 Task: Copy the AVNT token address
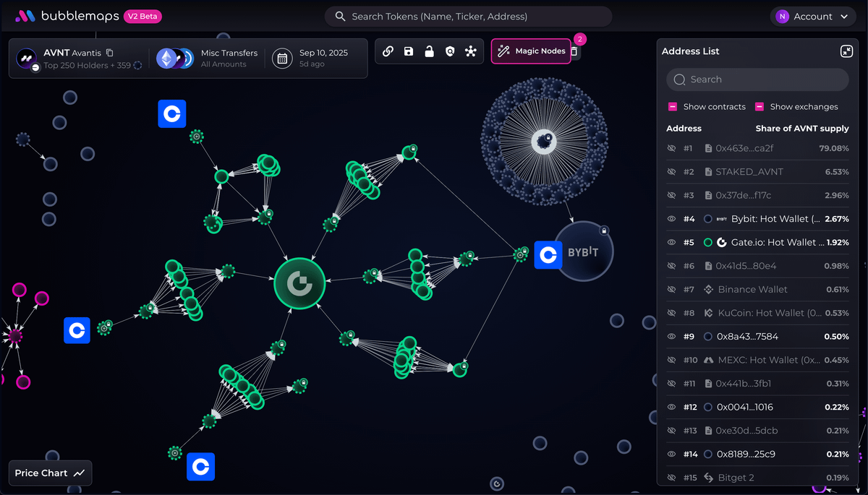pyautogui.click(x=110, y=53)
